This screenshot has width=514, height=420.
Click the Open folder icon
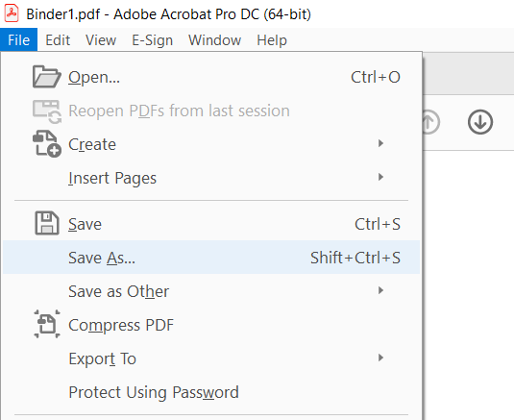coord(46,77)
